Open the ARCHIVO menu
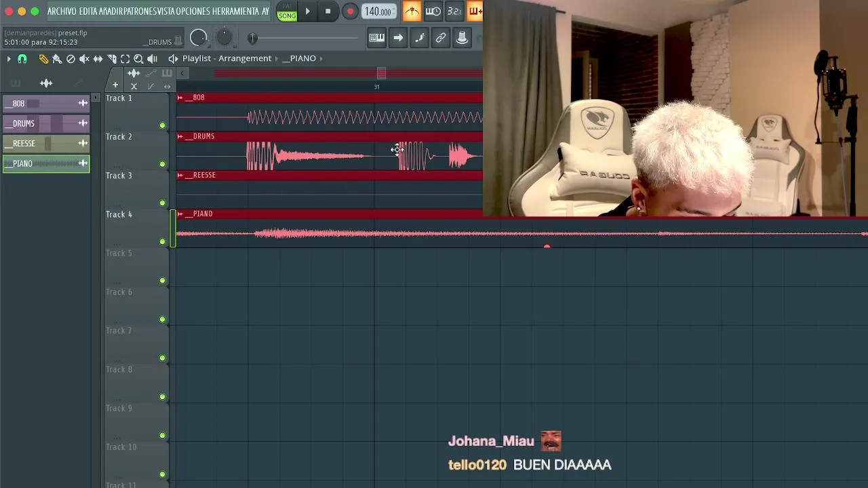 pyautogui.click(x=62, y=12)
